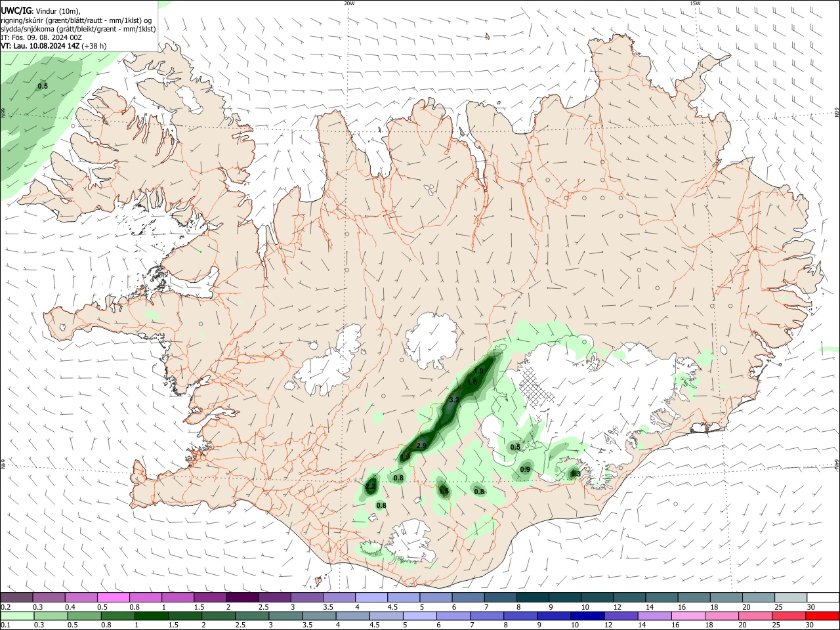Viewport: 840px width, 630px height.
Task: Select the 15W longitude label at top edge
Action: tap(695, 3)
